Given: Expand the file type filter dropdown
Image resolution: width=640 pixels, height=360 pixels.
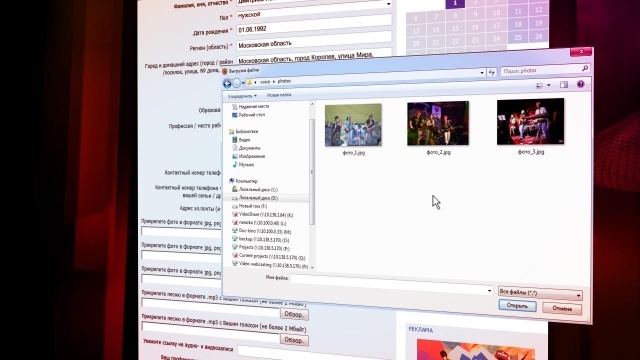Looking at the screenshot, I should click(x=540, y=292).
